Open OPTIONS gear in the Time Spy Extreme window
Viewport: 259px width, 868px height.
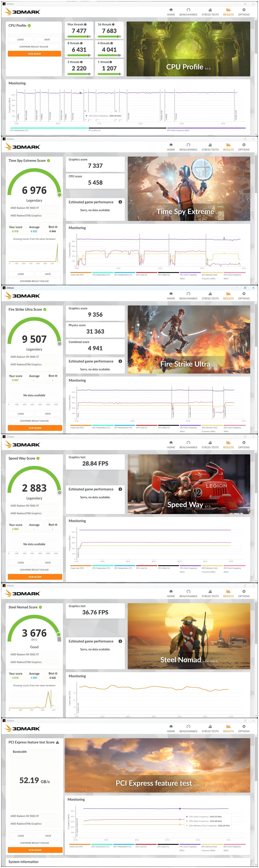pyautogui.click(x=244, y=147)
